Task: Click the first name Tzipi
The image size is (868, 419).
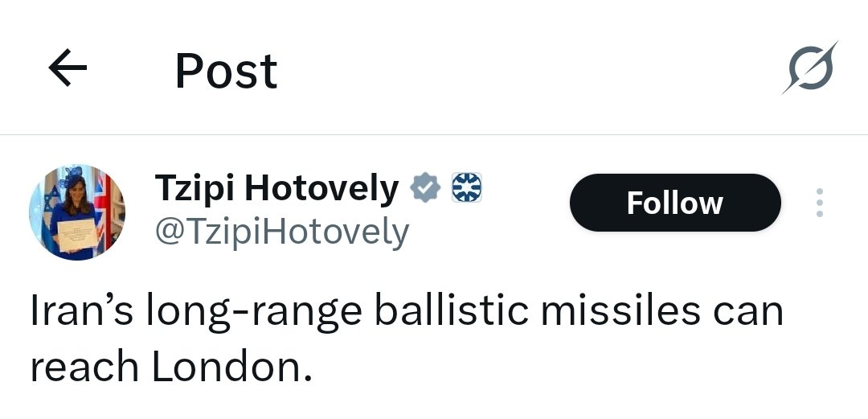Action: pyautogui.click(x=196, y=190)
